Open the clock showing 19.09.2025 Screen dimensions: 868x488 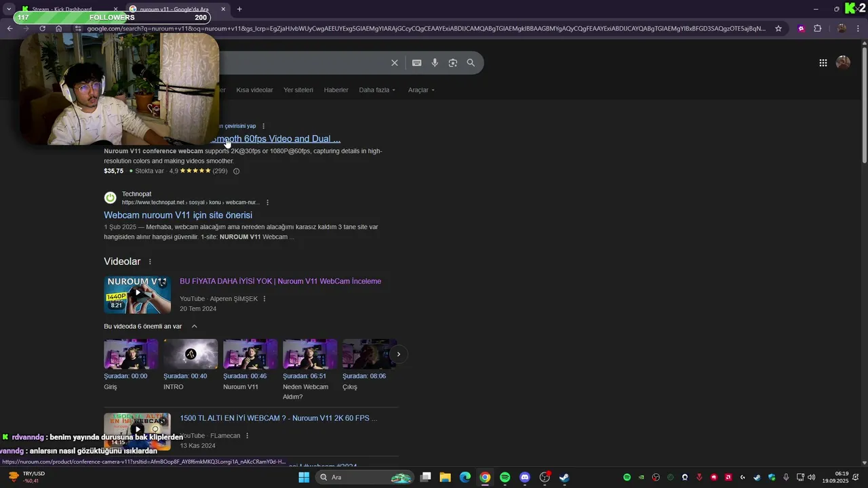835,477
